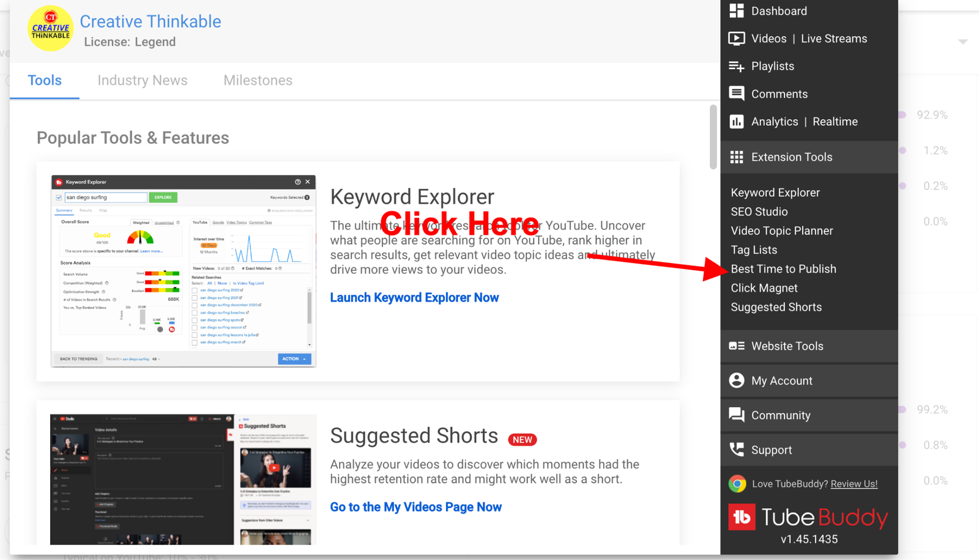Expand the My Account section
The width and height of the screenshot is (979, 560).
[809, 380]
